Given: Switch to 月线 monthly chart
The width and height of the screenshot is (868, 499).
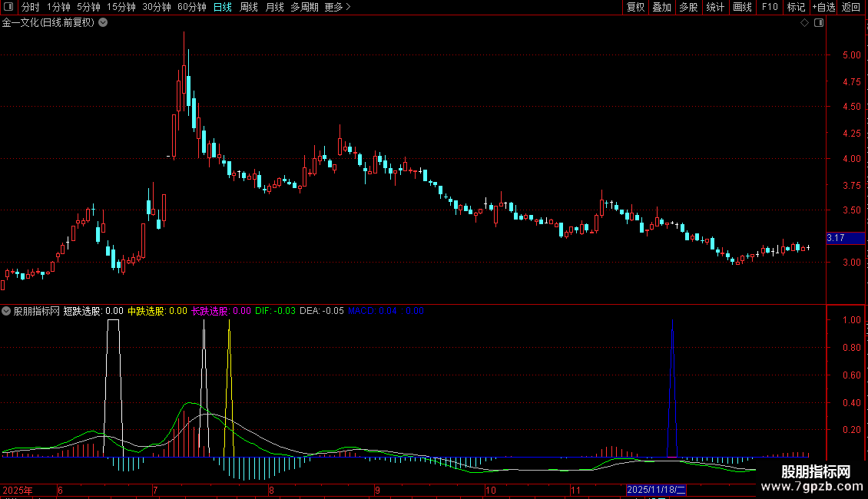Looking at the screenshot, I should tap(274, 7).
